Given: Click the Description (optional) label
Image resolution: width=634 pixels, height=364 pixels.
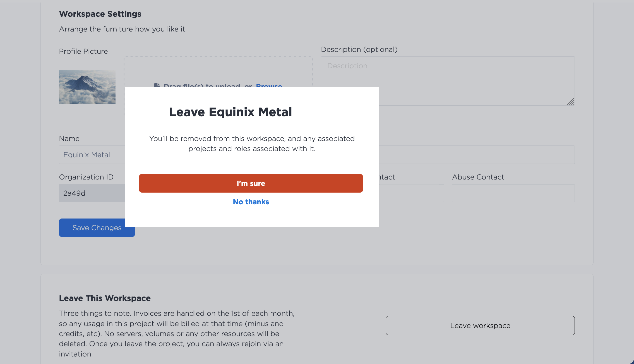Looking at the screenshot, I should click(x=359, y=49).
